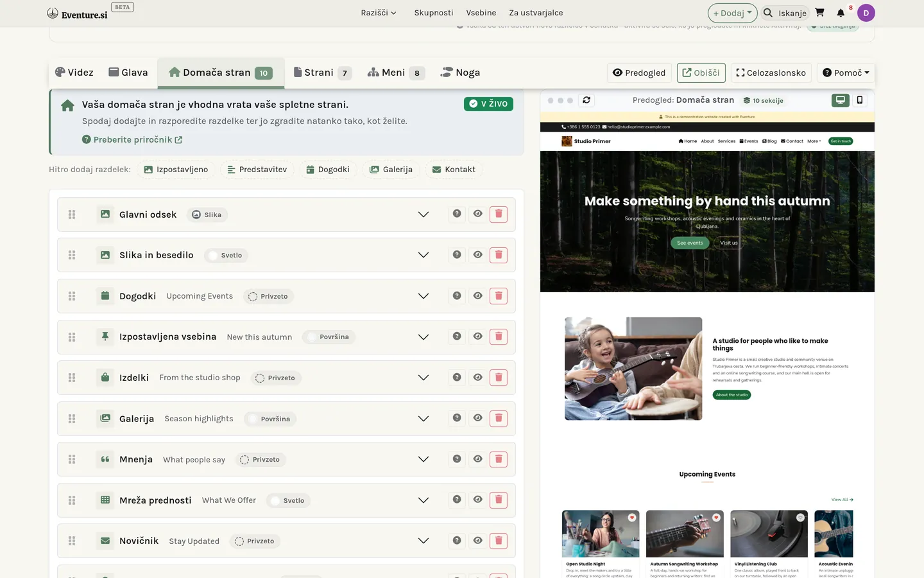
Task: Switch to the Noga tab
Action: [460, 73]
